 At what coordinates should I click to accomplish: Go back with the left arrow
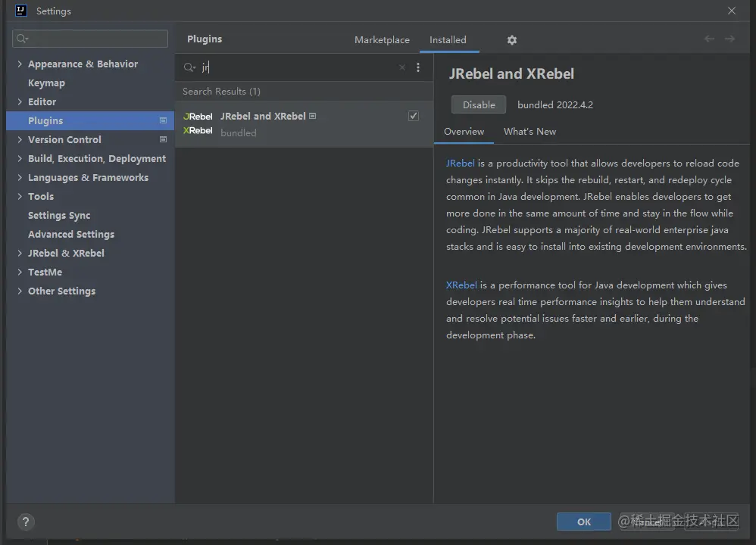[x=709, y=39]
